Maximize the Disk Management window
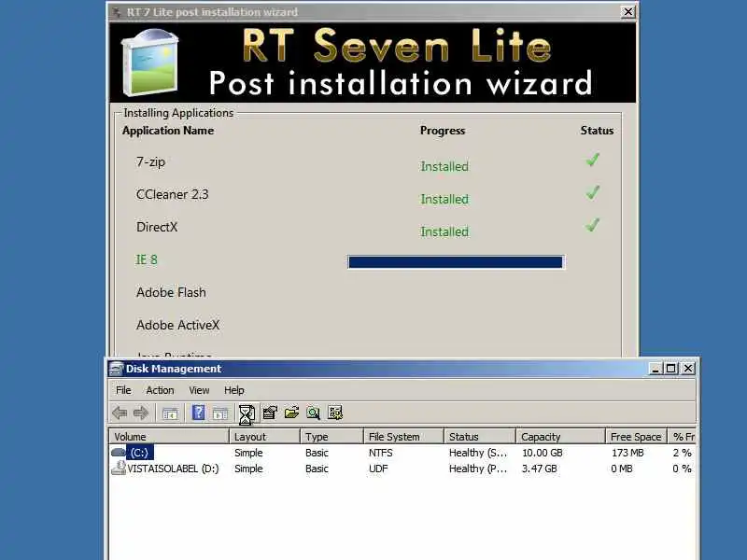 (671, 369)
